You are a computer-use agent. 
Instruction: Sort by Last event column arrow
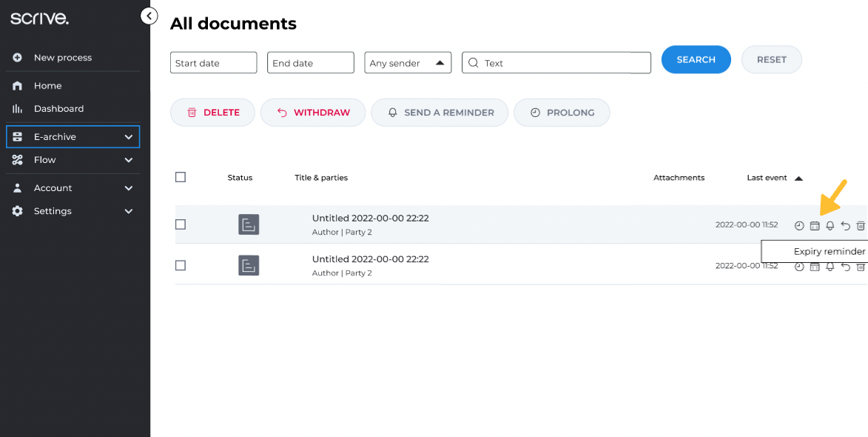click(798, 178)
